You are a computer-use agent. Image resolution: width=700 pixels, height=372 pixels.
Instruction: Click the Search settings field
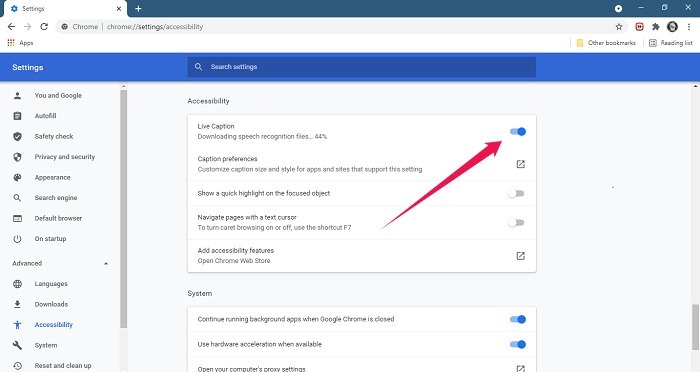point(362,67)
